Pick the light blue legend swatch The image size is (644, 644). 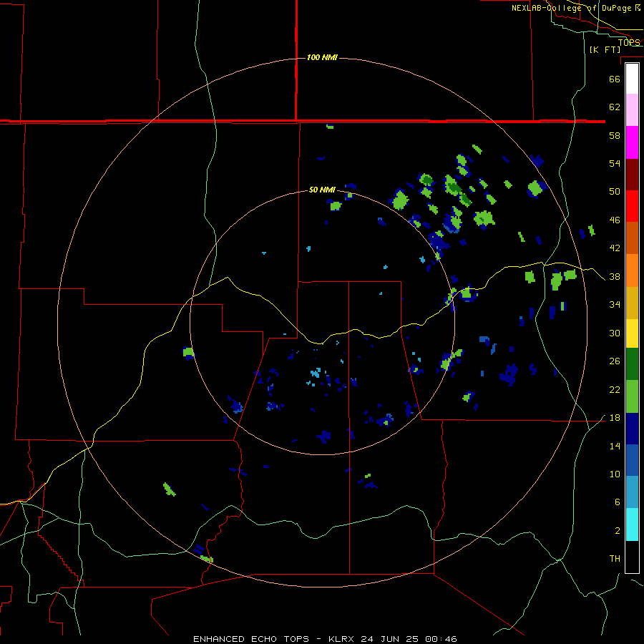tap(632, 492)
